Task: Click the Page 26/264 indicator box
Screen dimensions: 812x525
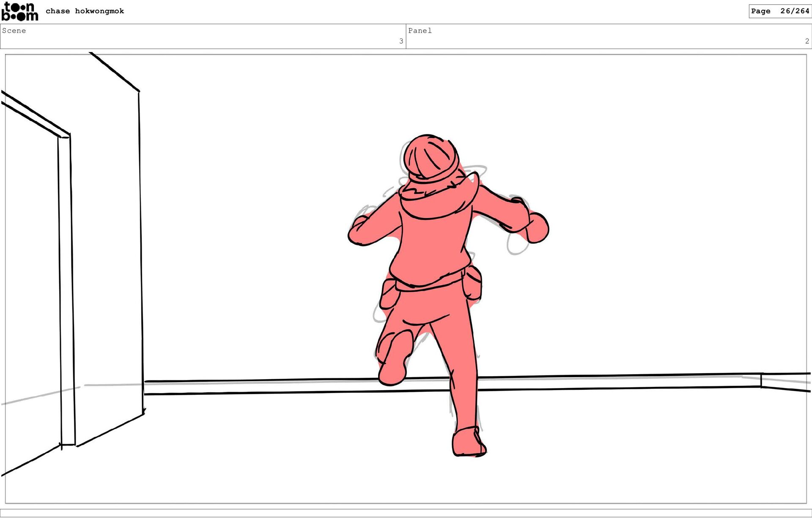Action: (779, 11)
